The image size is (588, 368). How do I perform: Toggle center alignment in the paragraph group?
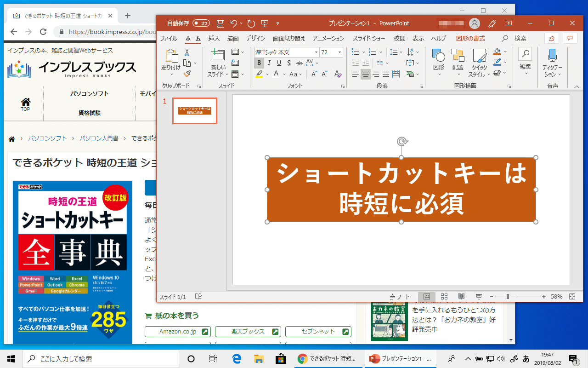366,74
